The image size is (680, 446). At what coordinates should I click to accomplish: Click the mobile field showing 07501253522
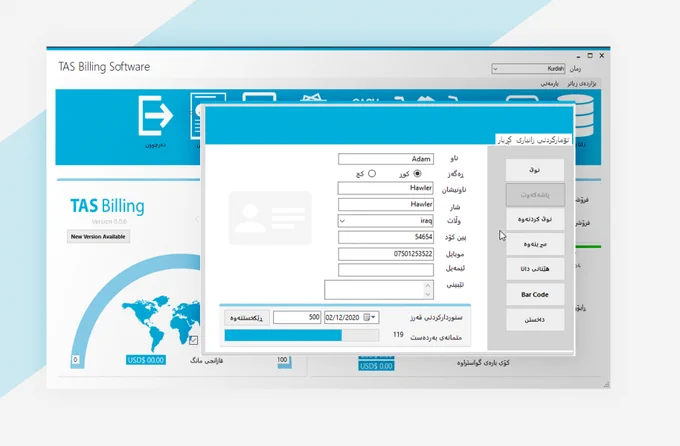[386, 254]
